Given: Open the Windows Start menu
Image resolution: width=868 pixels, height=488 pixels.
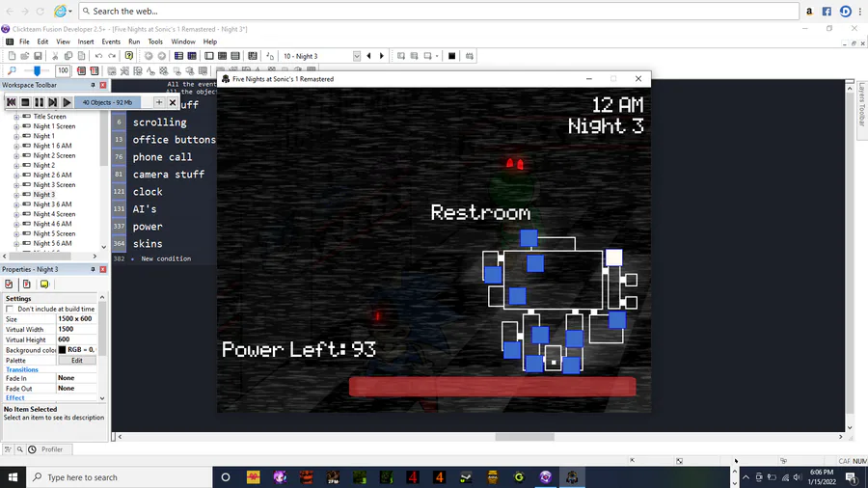Looking at the screenshot, I should point(13,477).
